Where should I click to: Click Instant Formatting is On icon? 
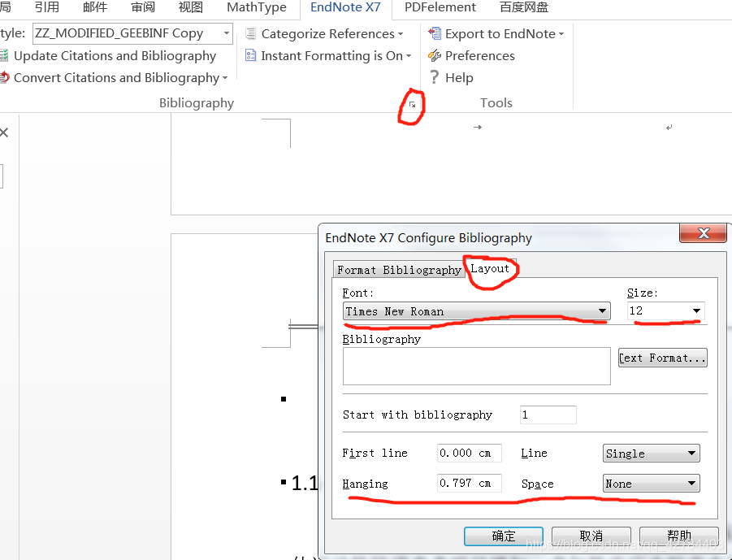click(251, 55)
